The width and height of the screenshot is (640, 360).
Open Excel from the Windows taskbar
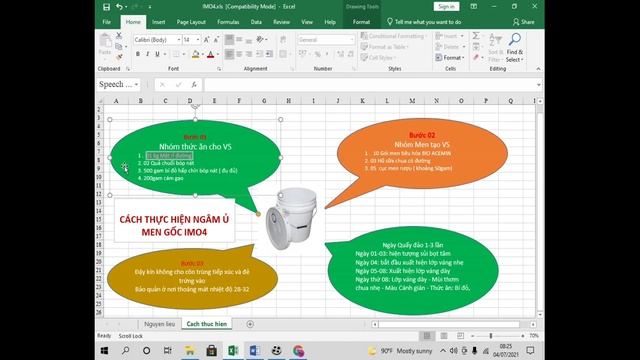(233, 351)
